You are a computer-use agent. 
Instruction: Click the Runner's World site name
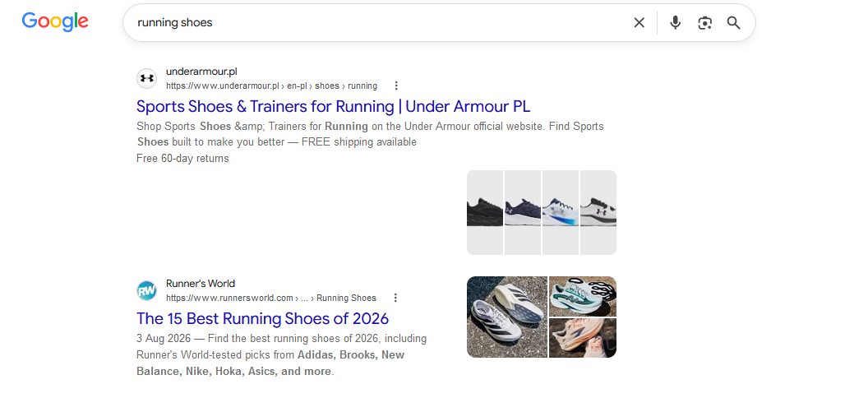pos(201,284)
